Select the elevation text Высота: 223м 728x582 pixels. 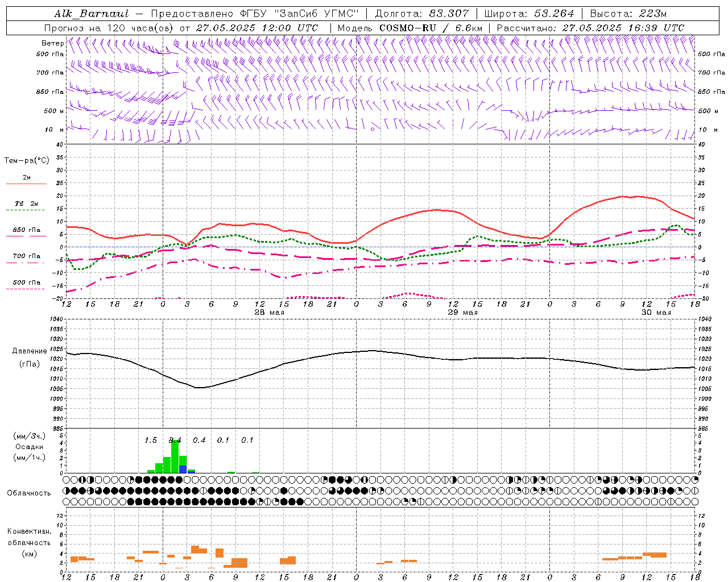pyautogui.click(x=628, y=14)
